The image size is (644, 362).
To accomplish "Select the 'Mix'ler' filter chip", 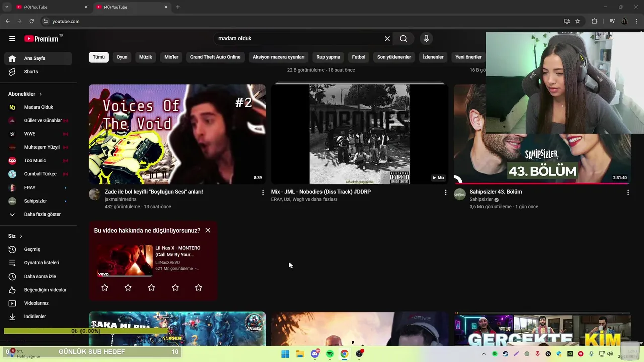I will (x=171, y=57).
